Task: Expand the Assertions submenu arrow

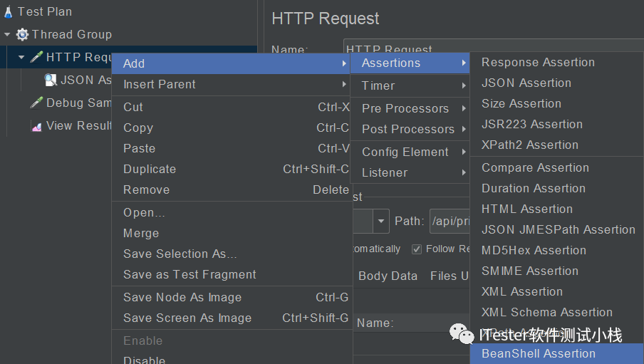Action: point(464,63)
